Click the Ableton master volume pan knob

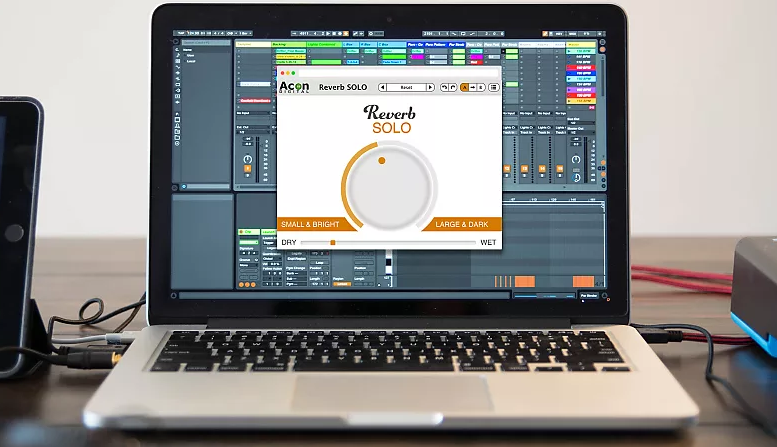576,160
